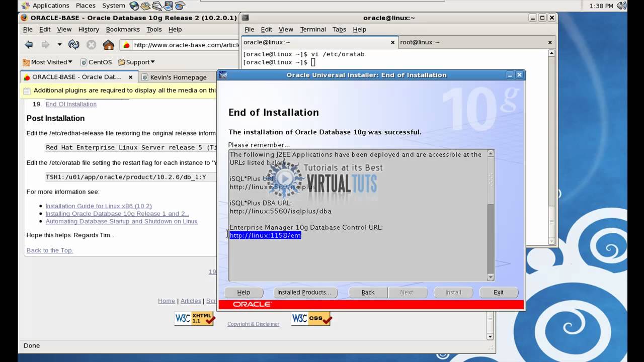Click terminal window scrollbar up arrow

(x=551, y=53)
